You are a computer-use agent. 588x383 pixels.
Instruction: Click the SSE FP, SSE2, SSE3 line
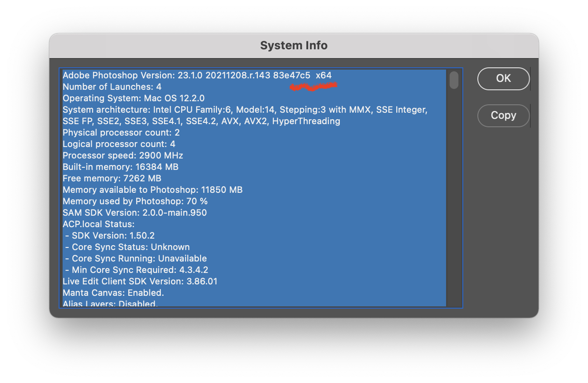[201, 121]
